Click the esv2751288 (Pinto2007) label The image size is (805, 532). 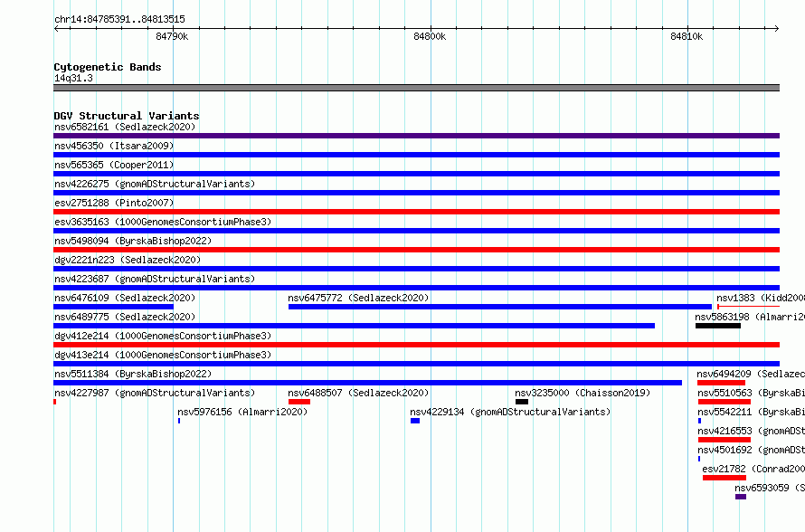[x=114, y=203]
